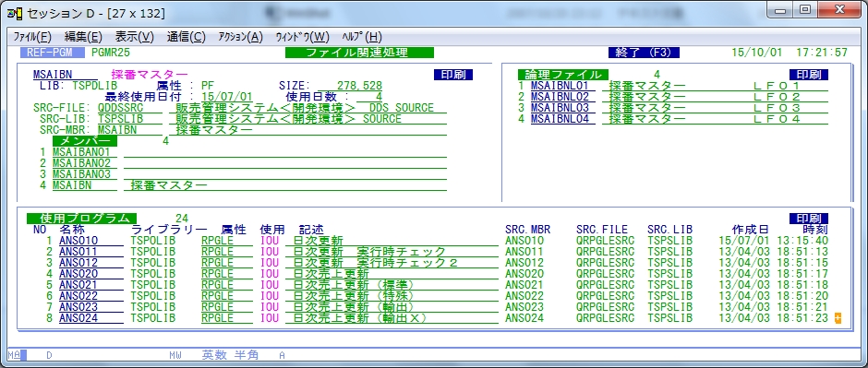Click 印刷 button in the 論理ファイル panel

point(809,75)
